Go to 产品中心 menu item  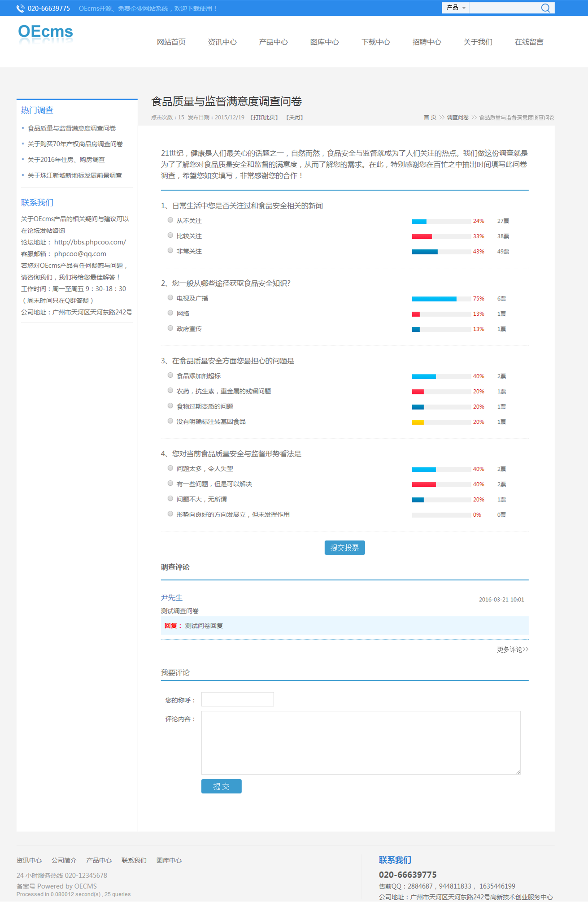tap(274, 42)
